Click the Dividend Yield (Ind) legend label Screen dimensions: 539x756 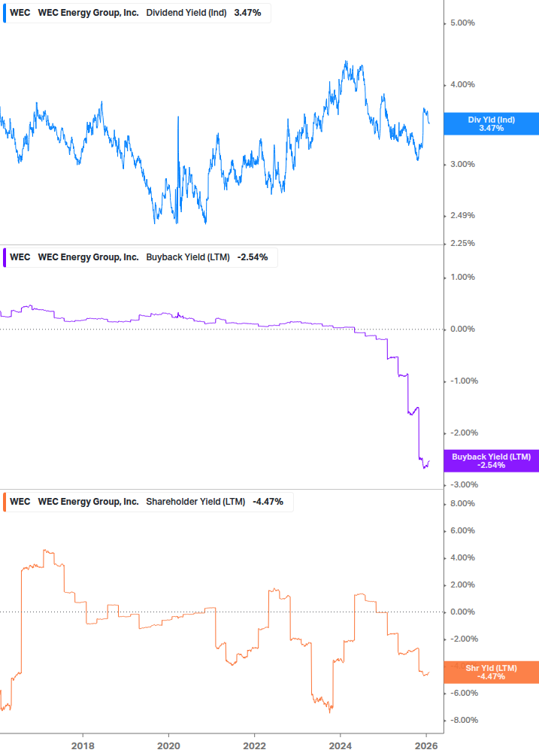[x=186, y=13]
